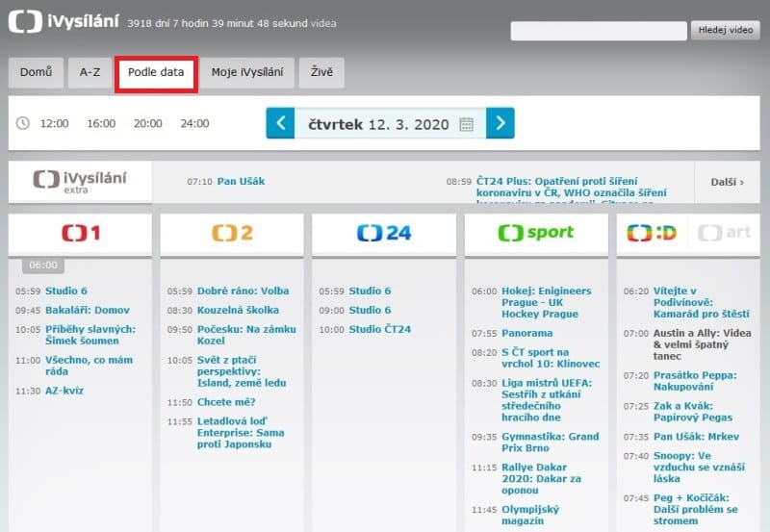Open Zak a Kvák: Papírový Pegas

693,412
